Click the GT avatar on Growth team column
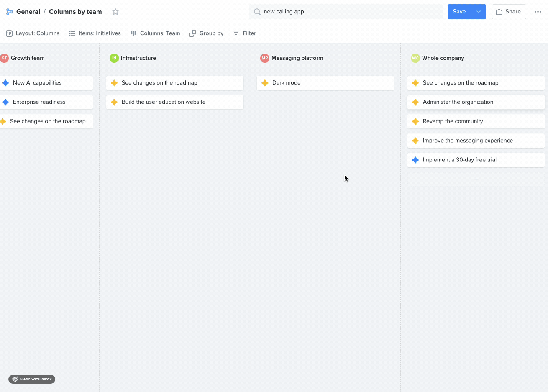Viewport: 548px width, 392px height. (x=5, y=58)
